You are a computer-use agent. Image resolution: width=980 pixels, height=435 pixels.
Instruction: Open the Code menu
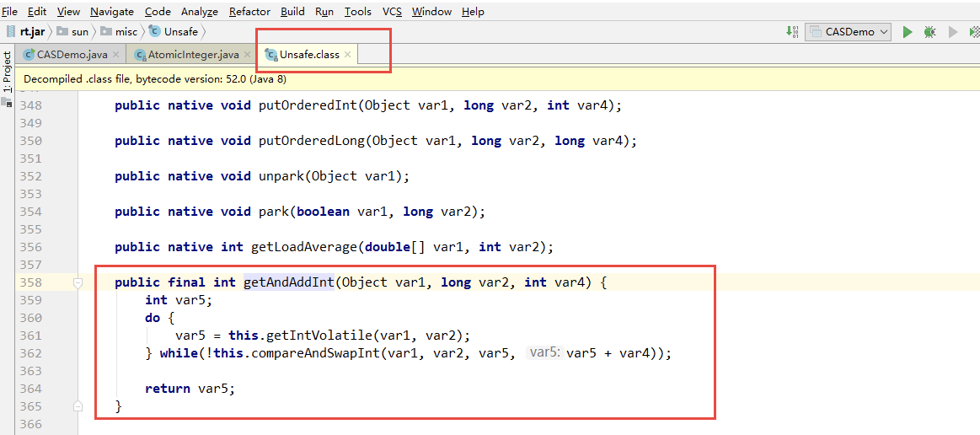158,11
